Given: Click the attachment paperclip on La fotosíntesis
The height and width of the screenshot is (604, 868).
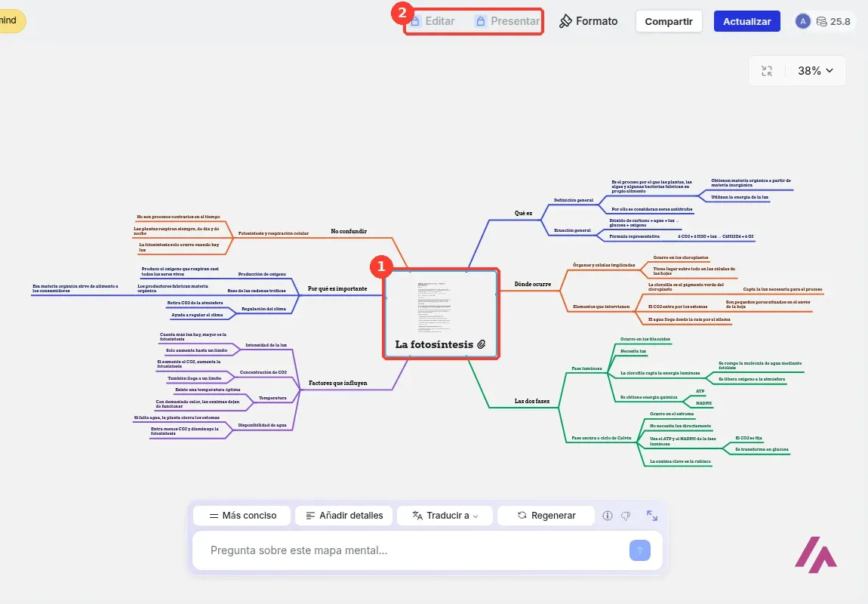Looking at the screenshot, I should [482, 344].
